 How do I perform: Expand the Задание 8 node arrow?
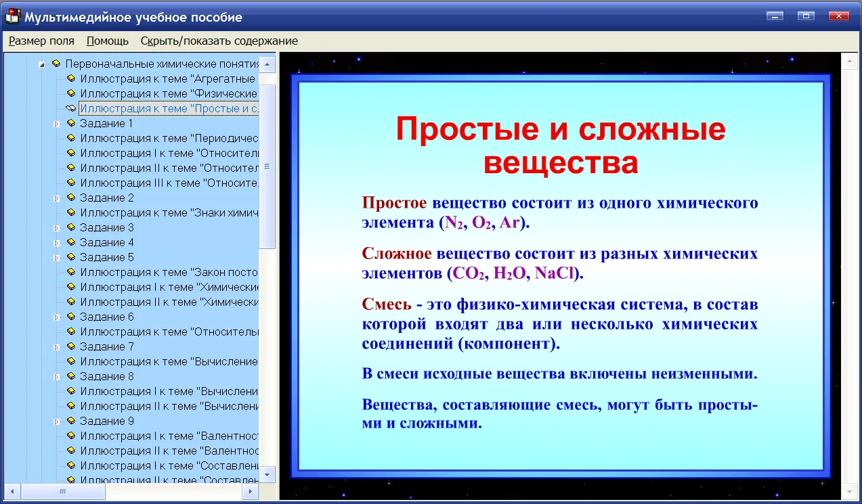pyautogui.click(x=57, y=377)
